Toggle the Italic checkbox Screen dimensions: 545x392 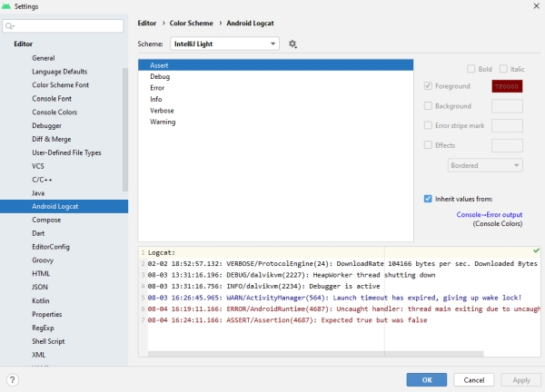click(x=503, y=69)
